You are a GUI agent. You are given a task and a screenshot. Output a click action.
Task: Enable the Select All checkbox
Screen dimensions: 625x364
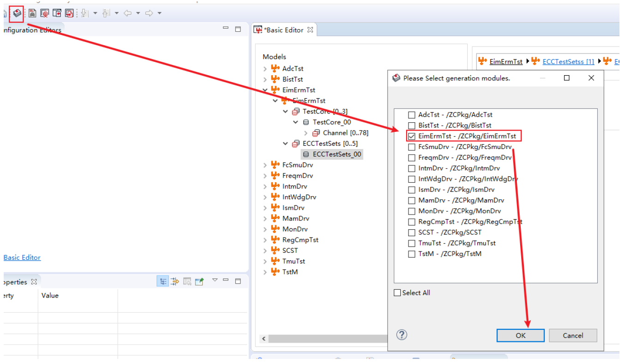[397, 292]
